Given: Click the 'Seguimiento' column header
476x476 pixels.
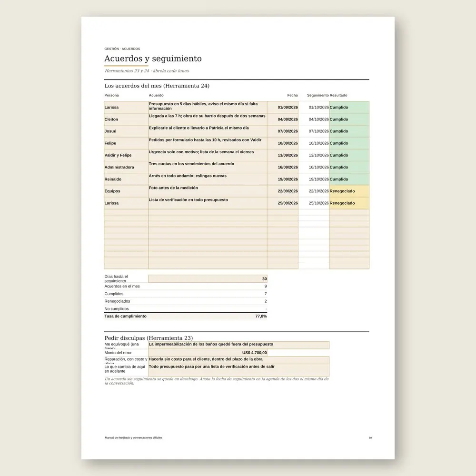Looking at the screenshot, I should (x=318, y=95).
